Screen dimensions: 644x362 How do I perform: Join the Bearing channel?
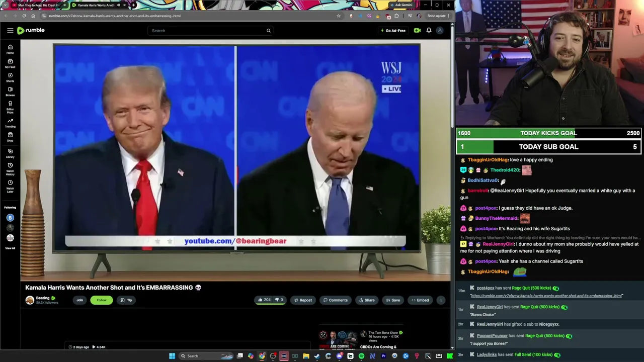79,300
